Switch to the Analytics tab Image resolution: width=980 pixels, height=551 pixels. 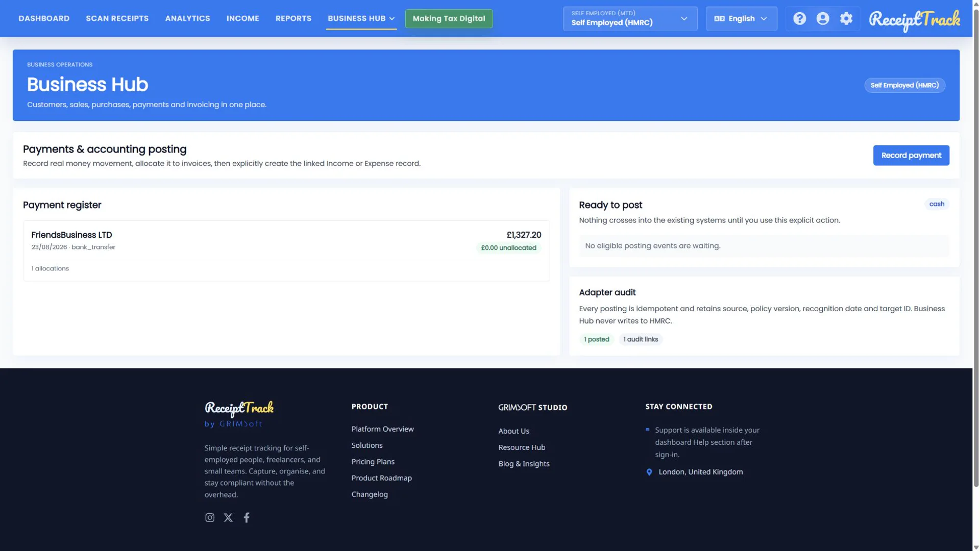(x=187, y=18)
